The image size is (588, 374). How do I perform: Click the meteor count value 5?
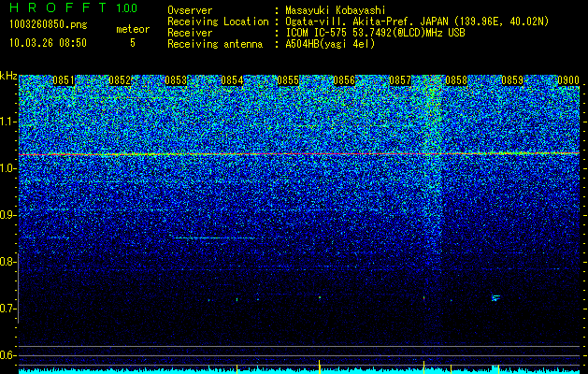[133, 43]
